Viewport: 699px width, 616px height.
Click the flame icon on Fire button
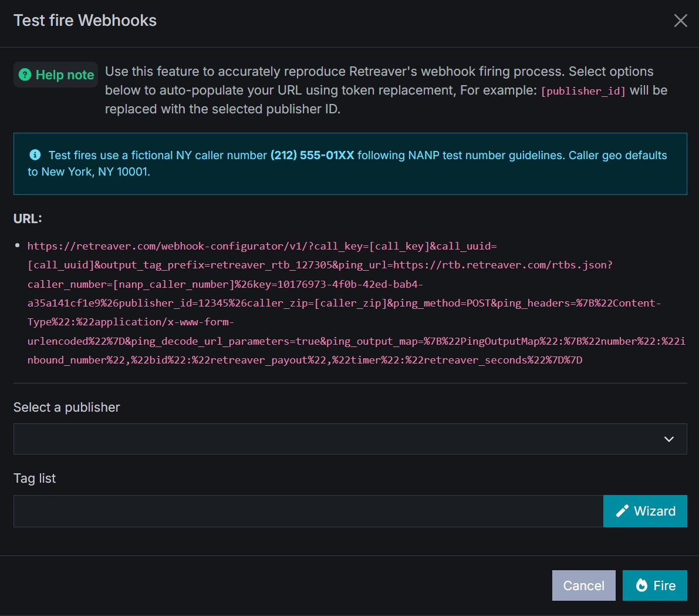coord(641,585)
